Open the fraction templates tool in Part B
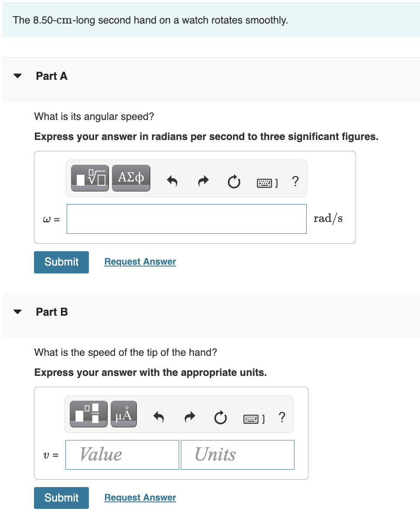 88,414
